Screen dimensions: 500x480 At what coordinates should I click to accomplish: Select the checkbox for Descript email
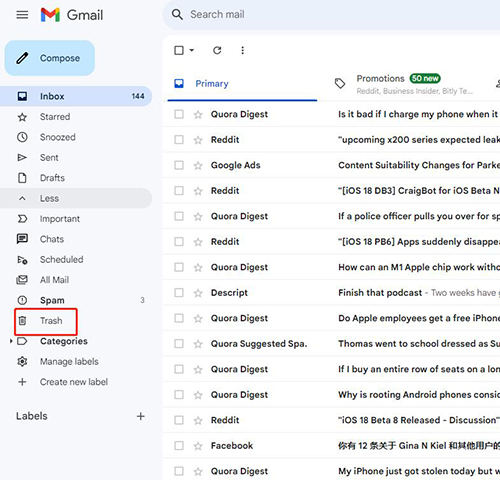tap(179, 293)
